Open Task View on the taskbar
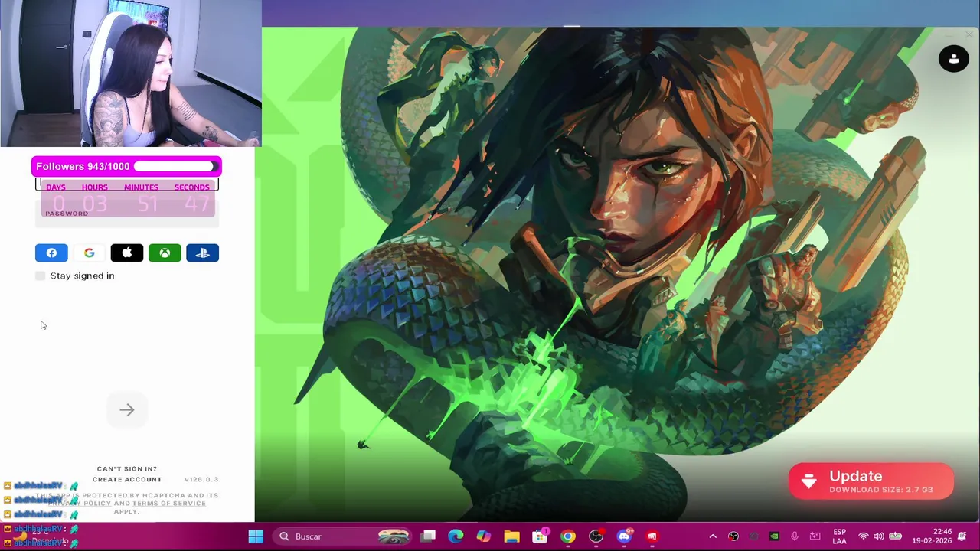 [x=428, y=536]
